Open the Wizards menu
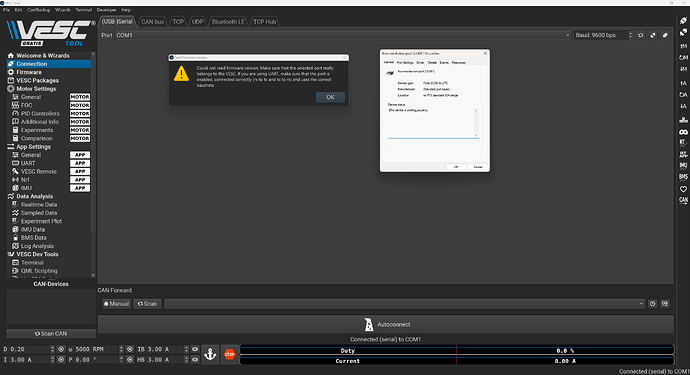 62,10
